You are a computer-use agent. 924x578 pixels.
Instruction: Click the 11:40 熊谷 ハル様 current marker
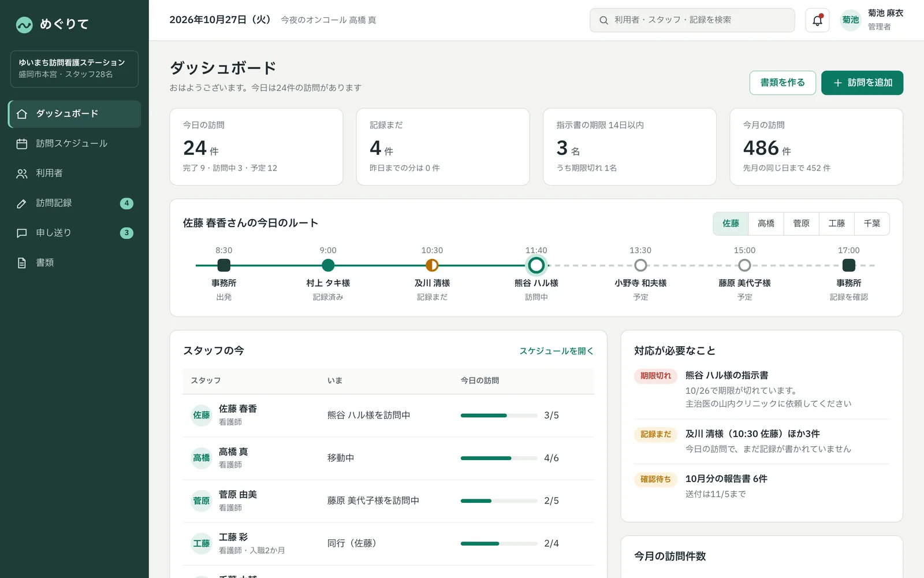[x=536, y=265]
